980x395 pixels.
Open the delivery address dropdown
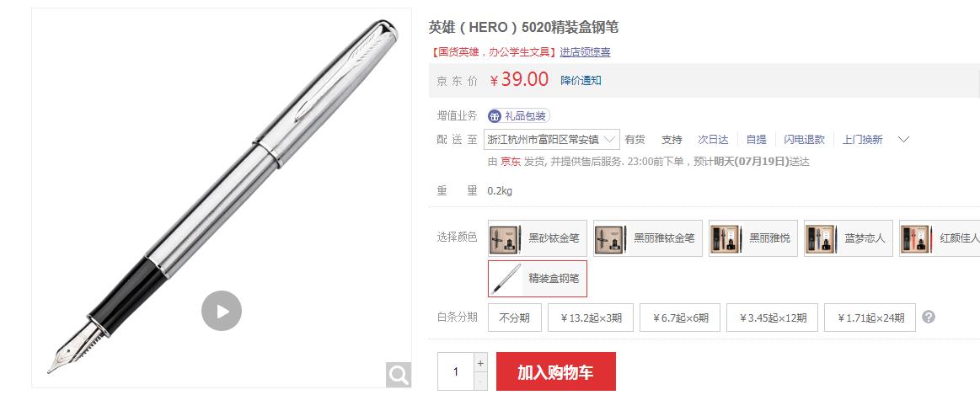(x=552, y=139)
